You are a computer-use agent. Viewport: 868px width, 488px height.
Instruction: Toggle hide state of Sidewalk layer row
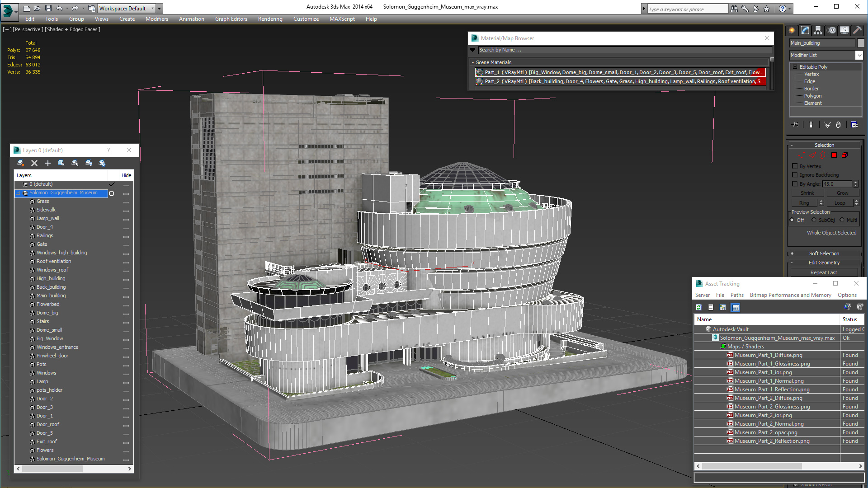pos(126,211)
